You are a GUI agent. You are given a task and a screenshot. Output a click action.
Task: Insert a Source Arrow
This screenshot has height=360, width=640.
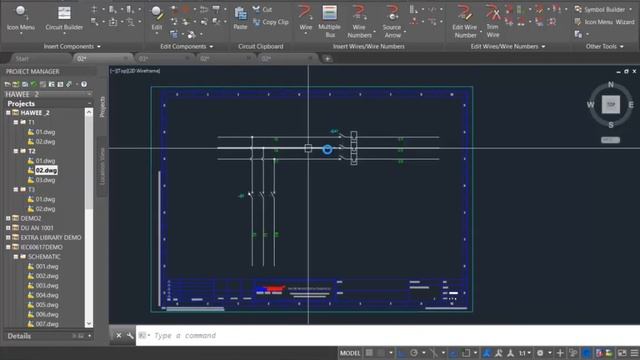click(392, 21)
